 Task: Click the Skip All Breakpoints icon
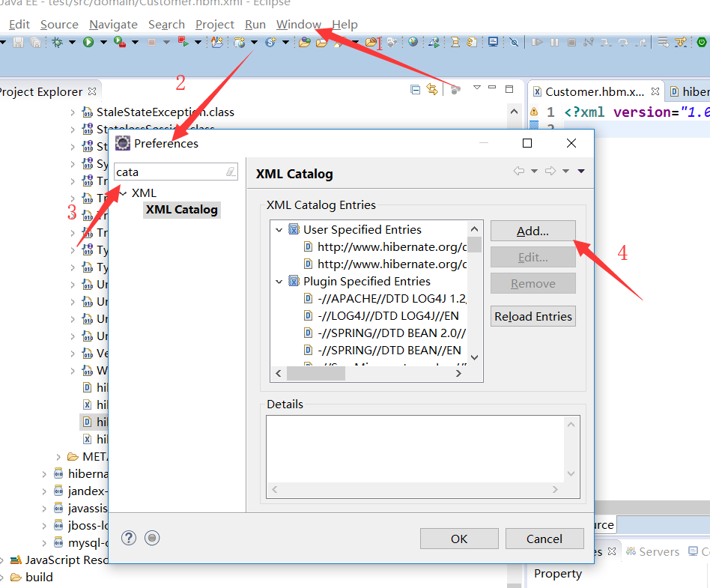pyautogui.click(x=514, y=42)
